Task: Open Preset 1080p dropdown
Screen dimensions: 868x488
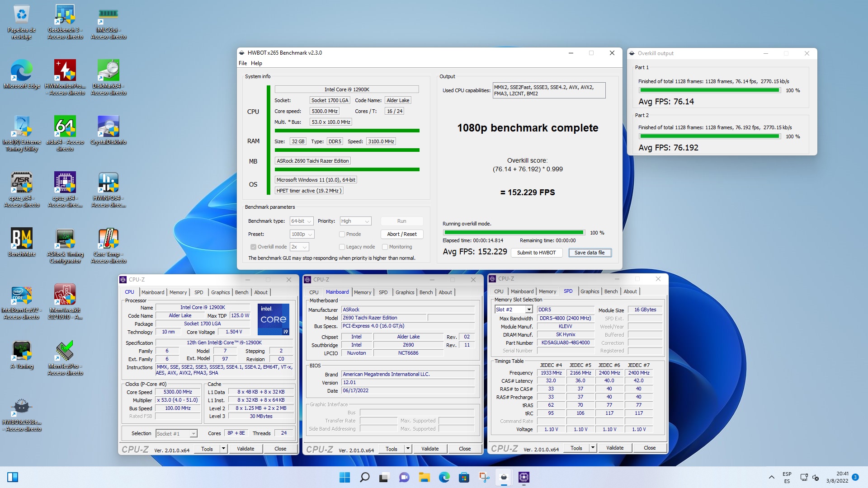Action: click(302, 234)
